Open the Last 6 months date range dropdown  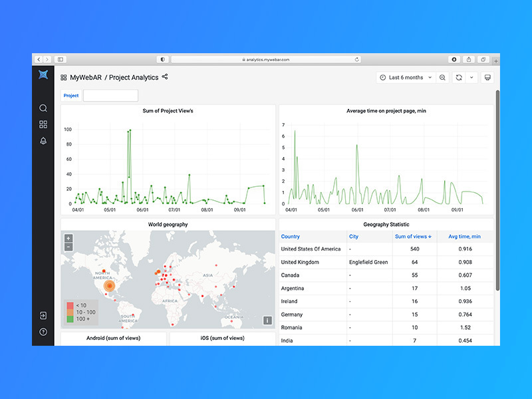[406, 77]
